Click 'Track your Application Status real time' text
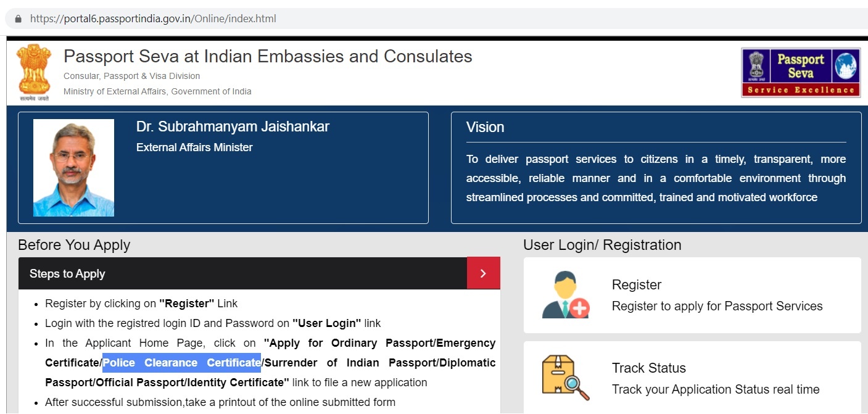The height and width of the screenshot is (414, 868). (715, 389)
